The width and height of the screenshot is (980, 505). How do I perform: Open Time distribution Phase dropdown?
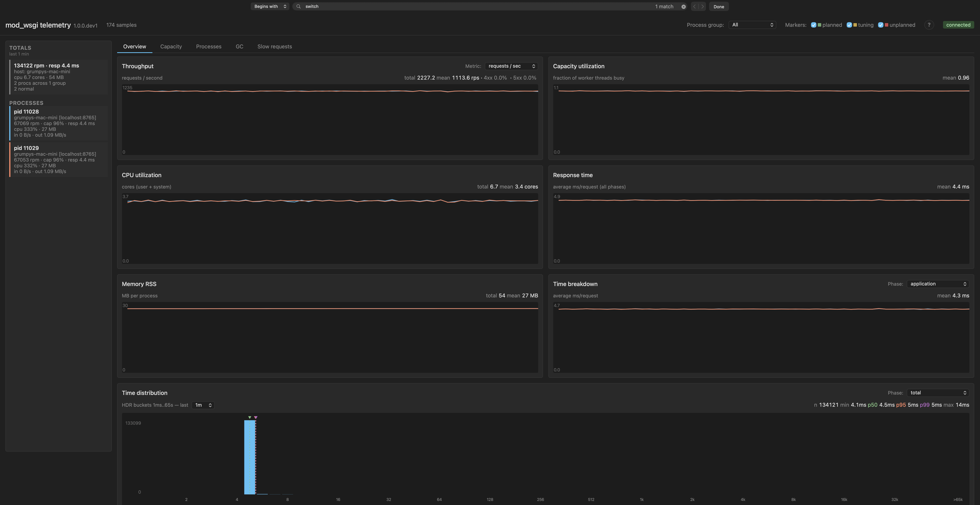(x=938, y=393)
